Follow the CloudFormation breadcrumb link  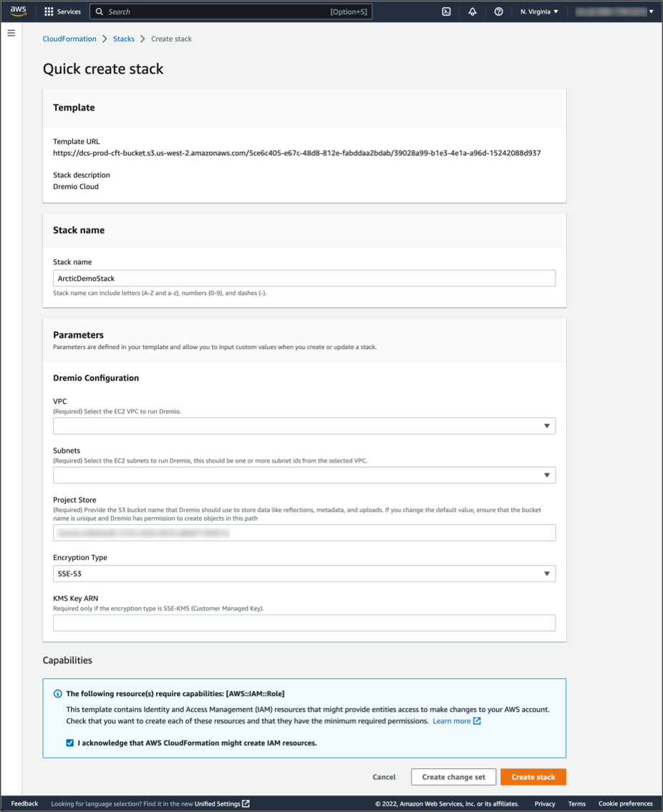pyautogui.click(x=69, y=39)
